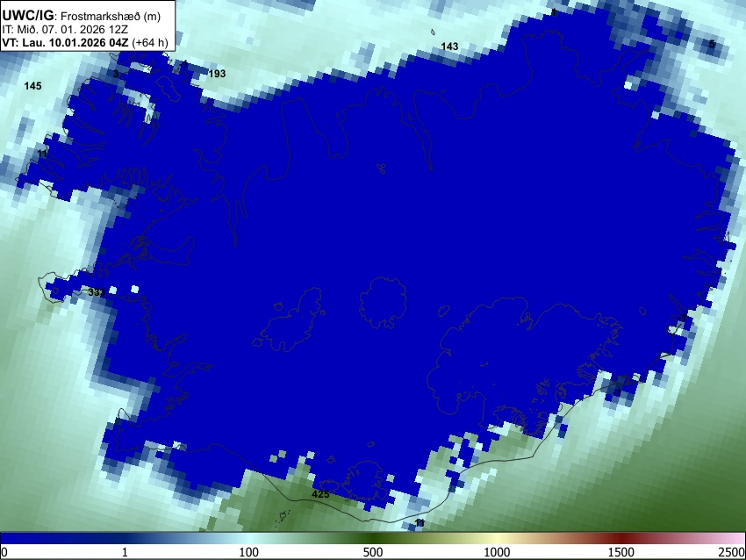746x560 pixels.
Task: Click the "143" value label on the map
Action: [x=449, y=47]
